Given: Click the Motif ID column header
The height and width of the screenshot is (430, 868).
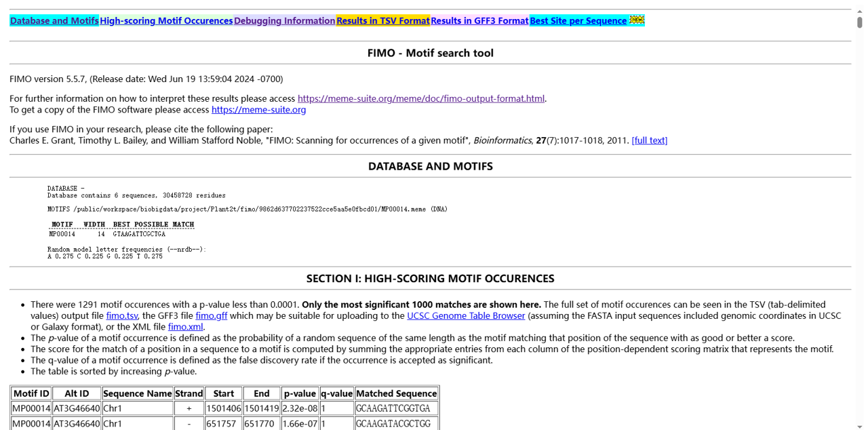Looking at the screenshot, I should (31, 393).
